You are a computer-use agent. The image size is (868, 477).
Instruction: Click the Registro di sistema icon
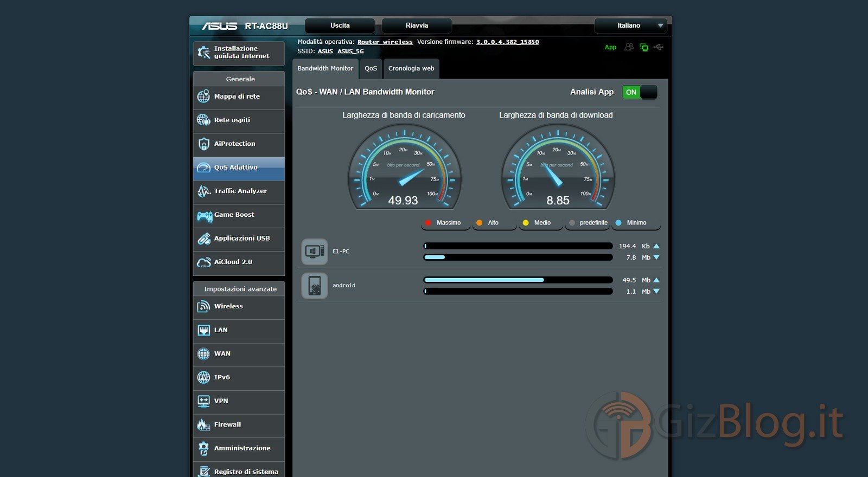tap(203, 472)
